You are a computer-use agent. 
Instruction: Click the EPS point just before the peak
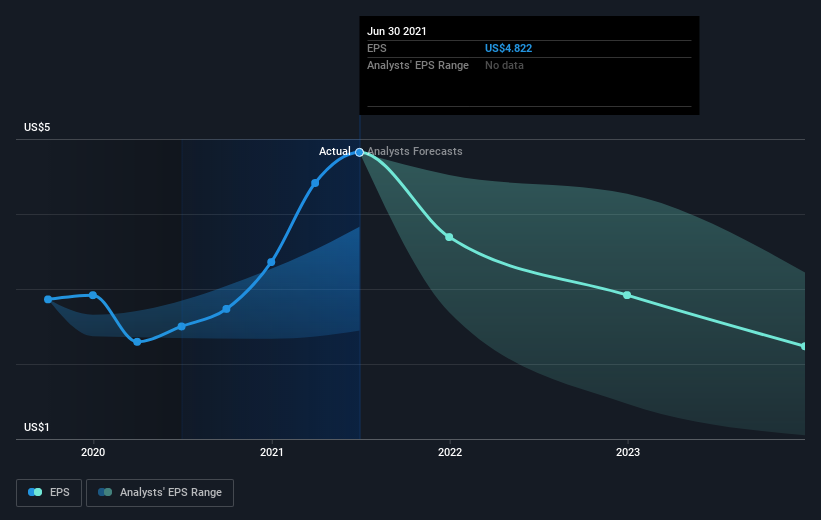pyautogui.click(x=315, y=183)
